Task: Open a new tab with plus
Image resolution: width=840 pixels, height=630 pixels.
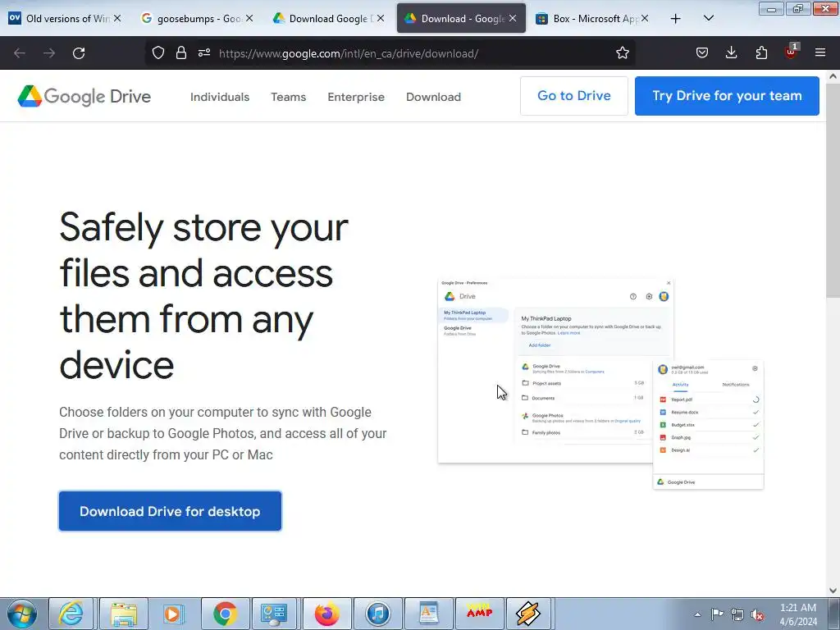Action: pyautogui.click(x=676, y=19)
